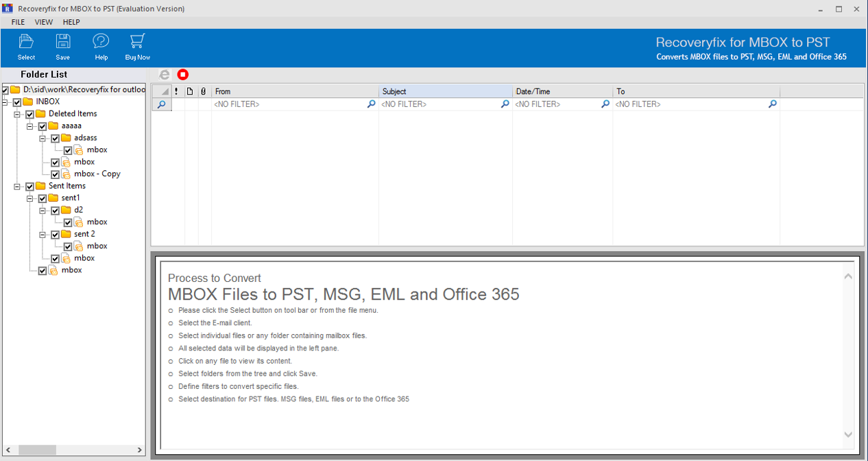868x461 pixels.
Task: Click the magnifier in the From filter
Action: 371,104
